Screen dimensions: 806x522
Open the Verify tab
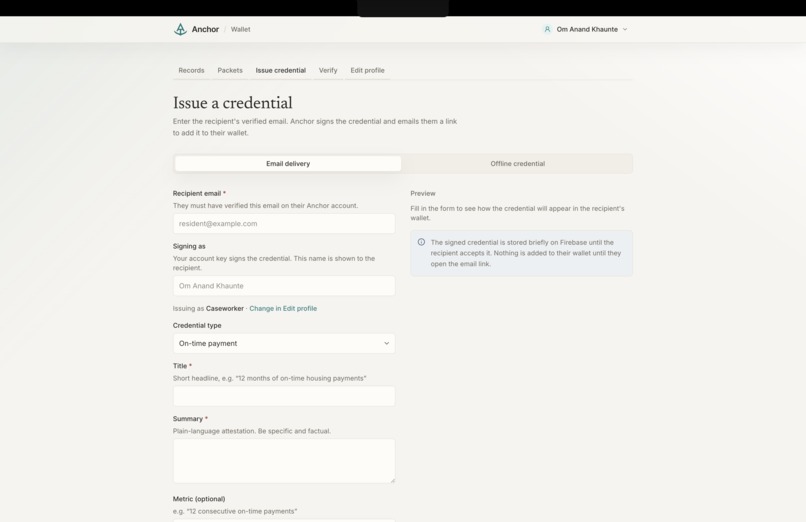pyautogui.click(x=328, y=70)
